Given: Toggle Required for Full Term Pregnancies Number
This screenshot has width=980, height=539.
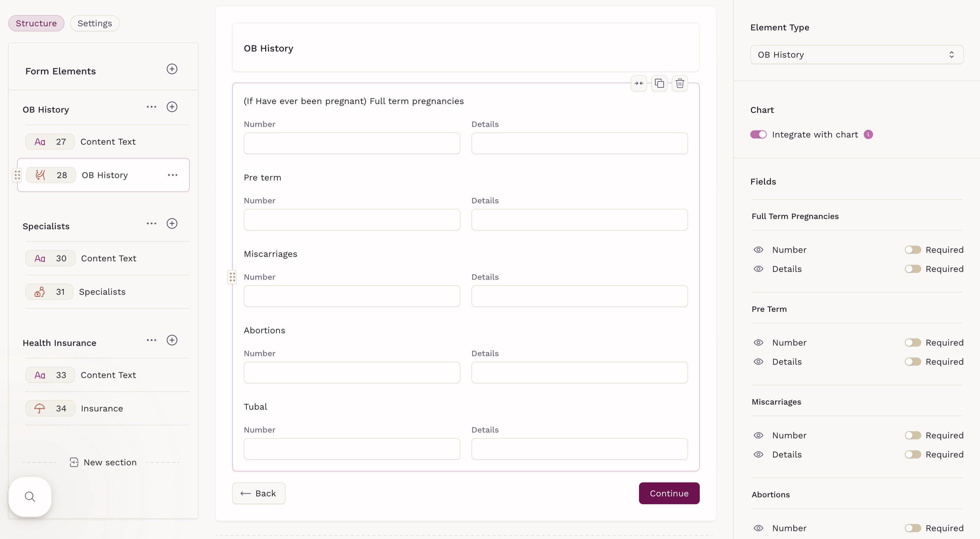Looking at the screenshot, I should 913,250.
